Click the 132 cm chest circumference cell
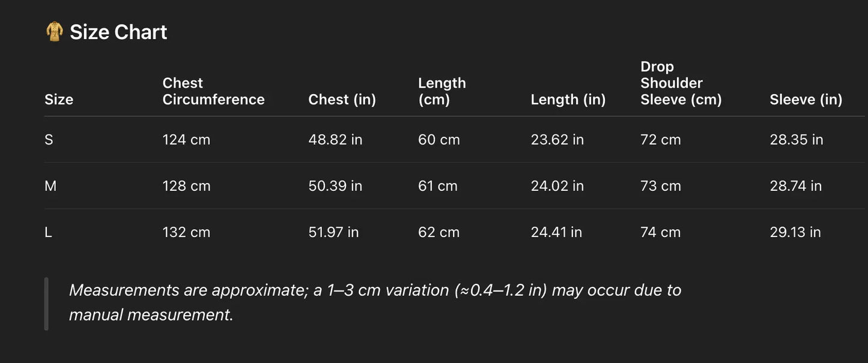Screen dimensions: 868x363 (186, 232)
